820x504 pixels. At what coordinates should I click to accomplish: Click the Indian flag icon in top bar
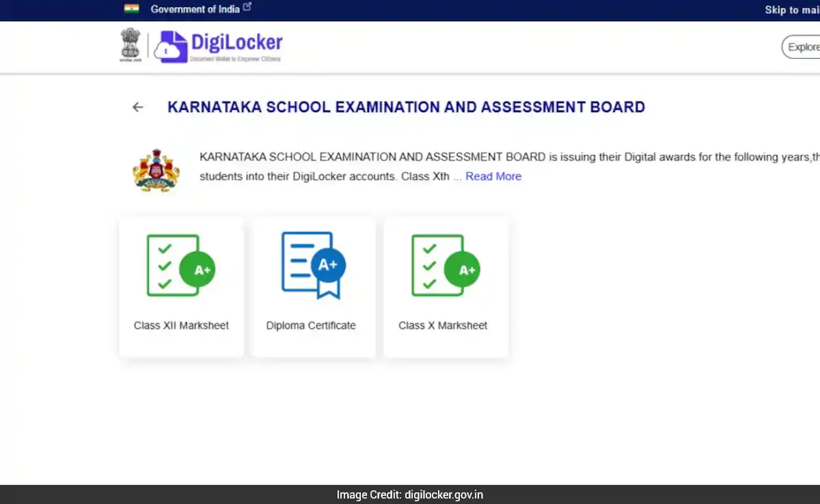(131, 9)
